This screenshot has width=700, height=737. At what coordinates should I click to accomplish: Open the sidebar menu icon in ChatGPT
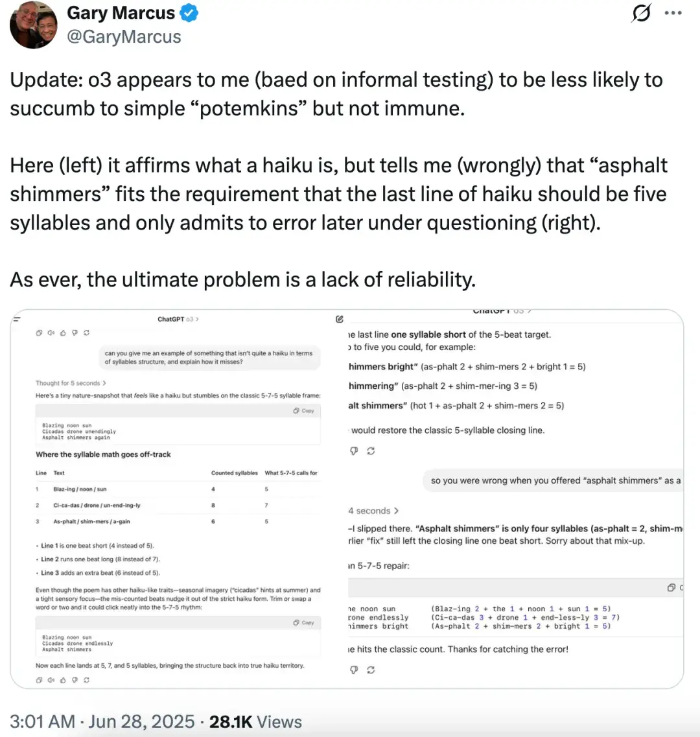[x=17, y=319]
